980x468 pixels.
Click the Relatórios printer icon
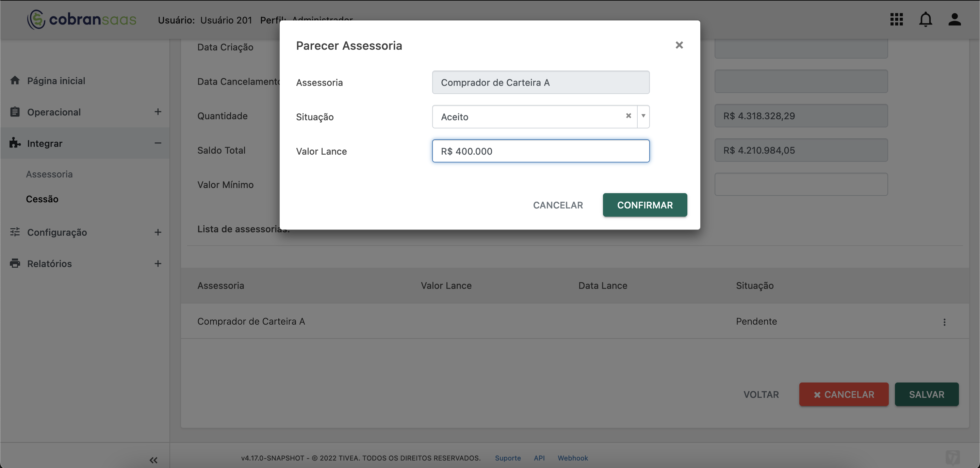tap(15, 263)
